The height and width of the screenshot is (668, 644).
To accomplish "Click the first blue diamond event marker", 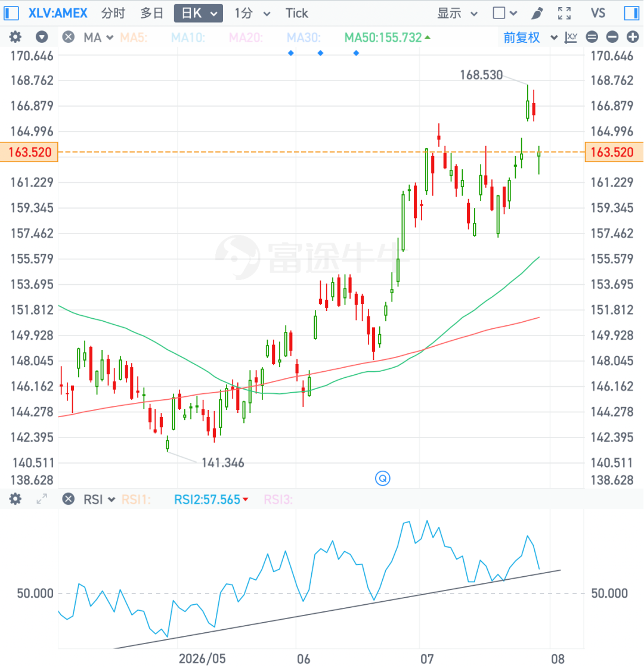I will [x=290, y=53].
